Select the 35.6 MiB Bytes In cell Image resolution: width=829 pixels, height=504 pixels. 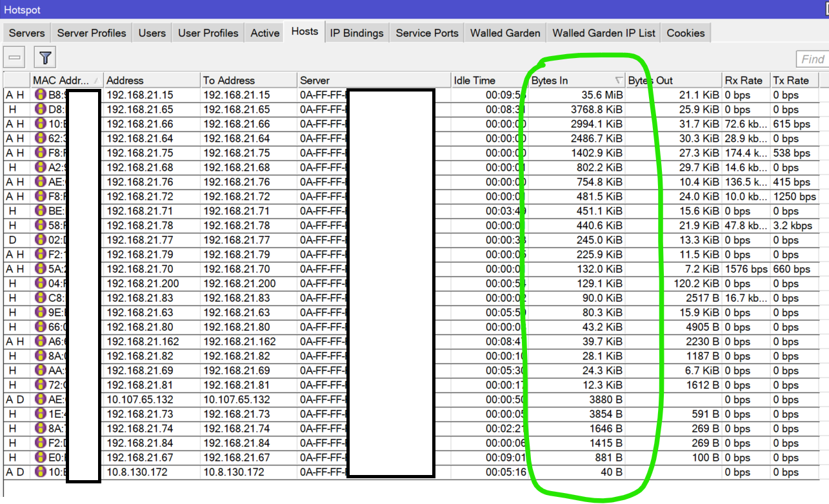tap(577, 95)
